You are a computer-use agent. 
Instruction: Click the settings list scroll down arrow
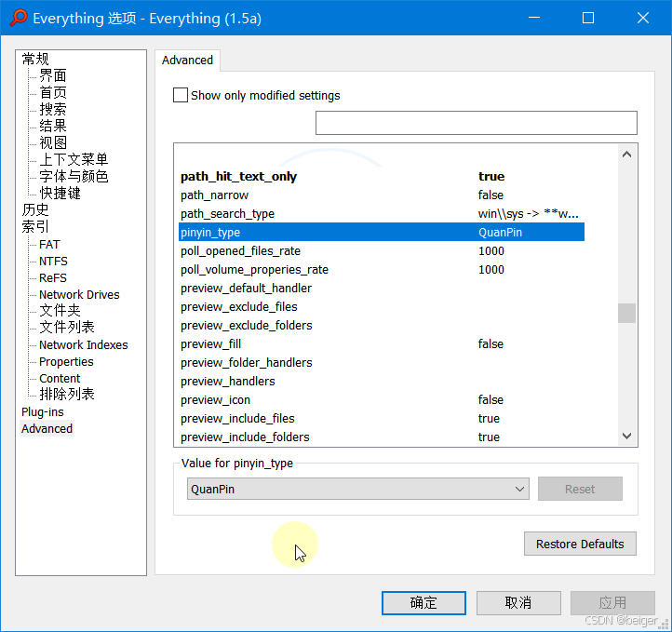point(626,436)
